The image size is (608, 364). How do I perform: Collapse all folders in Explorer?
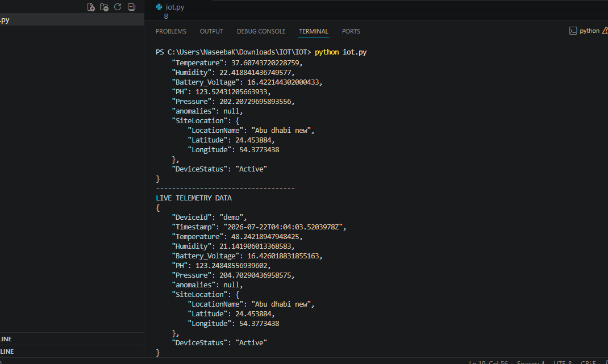(131, 7)
